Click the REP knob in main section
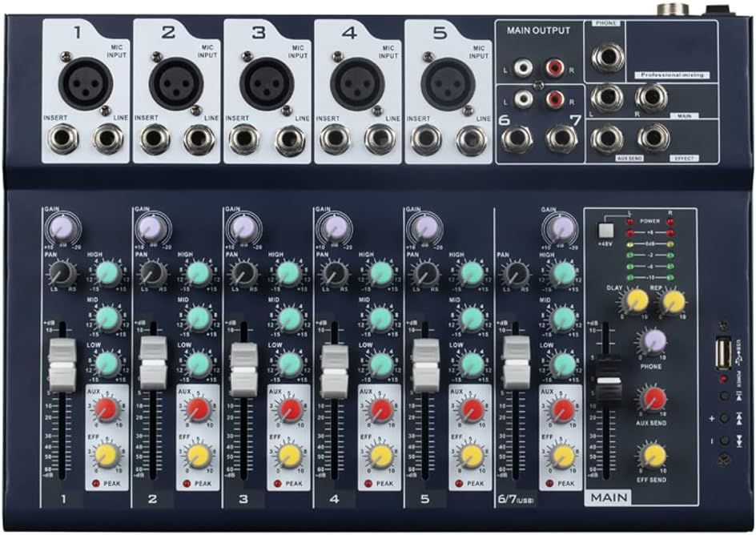 click(x=673, y=301)
